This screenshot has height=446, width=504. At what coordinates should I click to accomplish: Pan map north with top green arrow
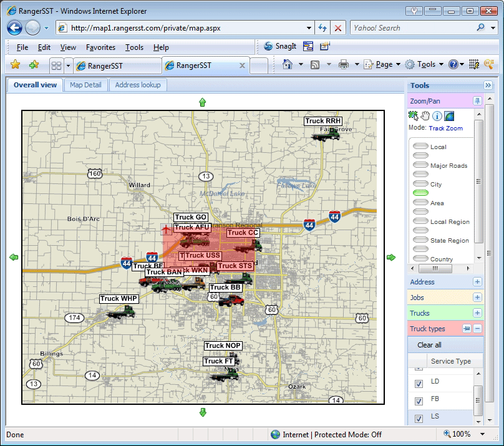[202, 102]
